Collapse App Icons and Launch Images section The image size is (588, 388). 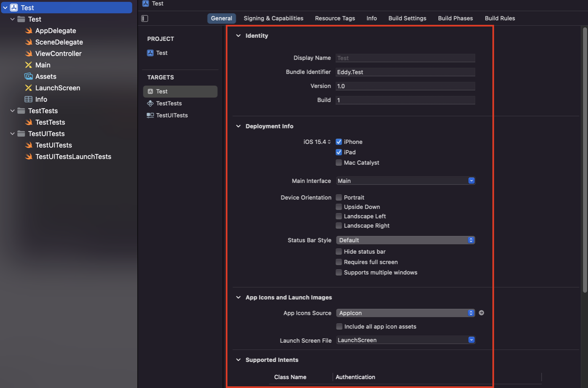[238, 298]
